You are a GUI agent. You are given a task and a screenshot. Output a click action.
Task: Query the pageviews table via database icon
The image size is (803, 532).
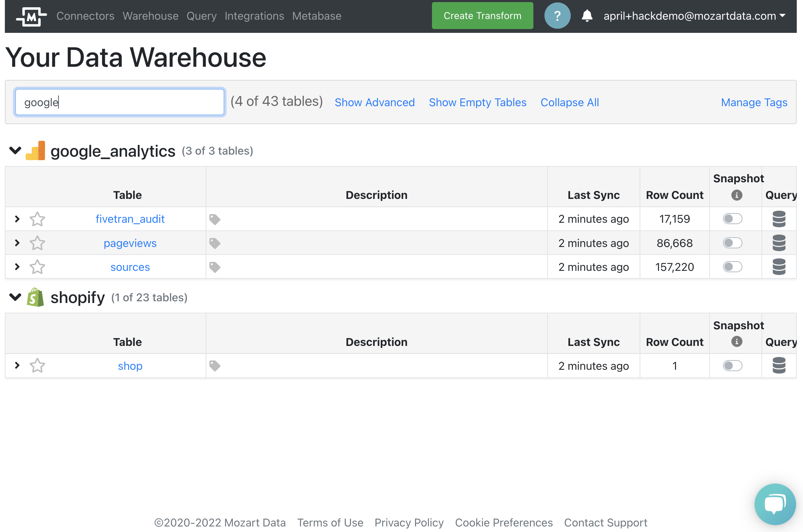pos(779,243)
